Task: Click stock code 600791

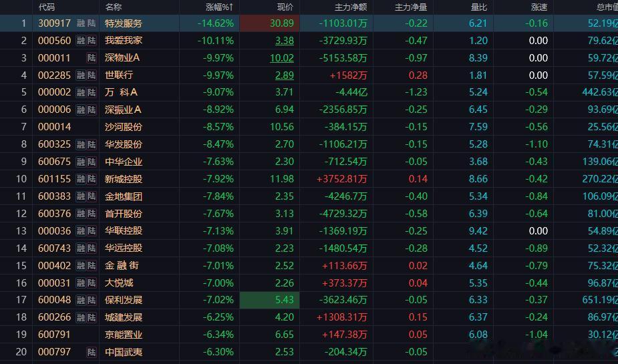Action: 54,335
